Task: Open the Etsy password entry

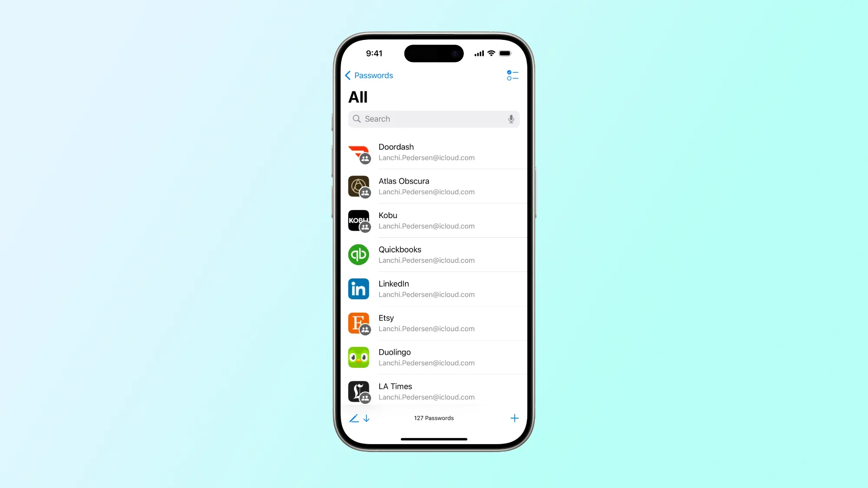Action: pos(434,323)
